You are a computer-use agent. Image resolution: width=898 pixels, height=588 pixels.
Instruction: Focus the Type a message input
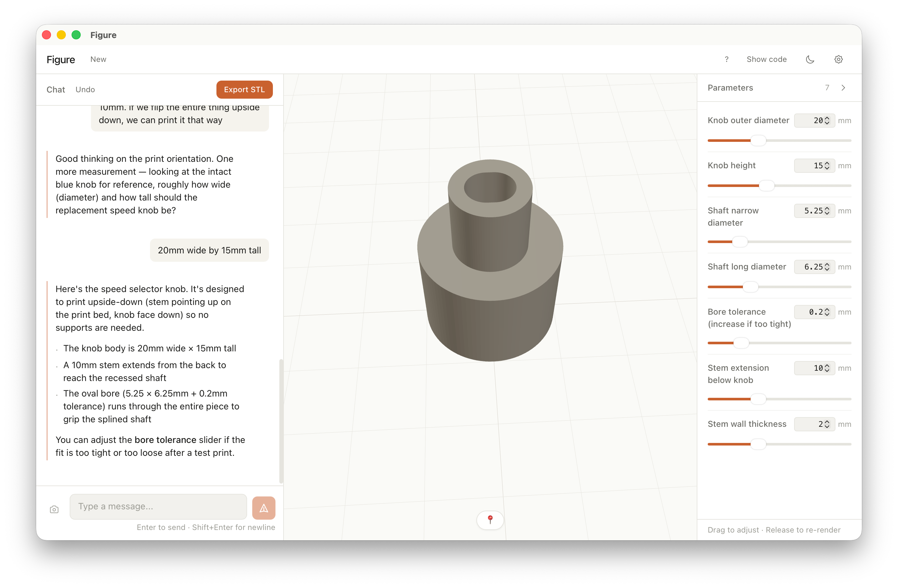coord(158,506)
